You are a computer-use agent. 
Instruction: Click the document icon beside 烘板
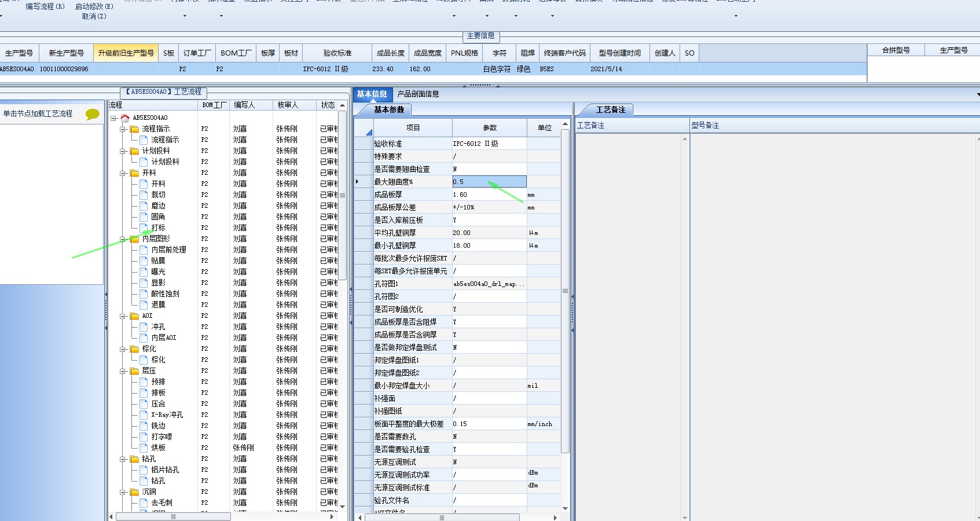[144, 447]
